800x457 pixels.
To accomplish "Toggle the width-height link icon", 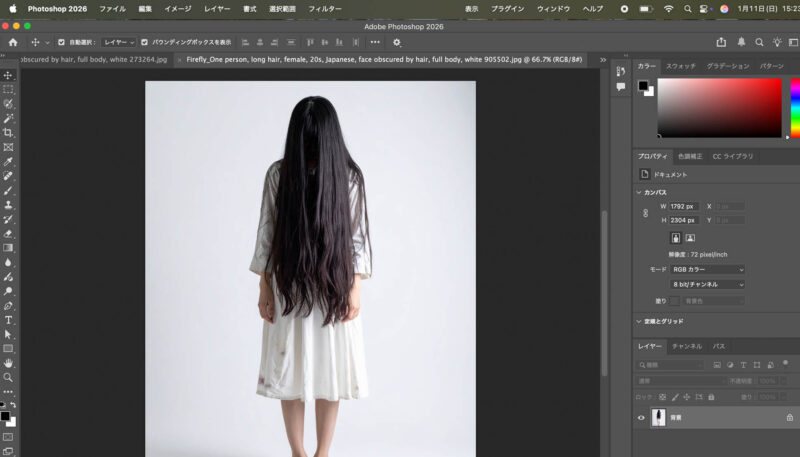I will coord(645,213).
